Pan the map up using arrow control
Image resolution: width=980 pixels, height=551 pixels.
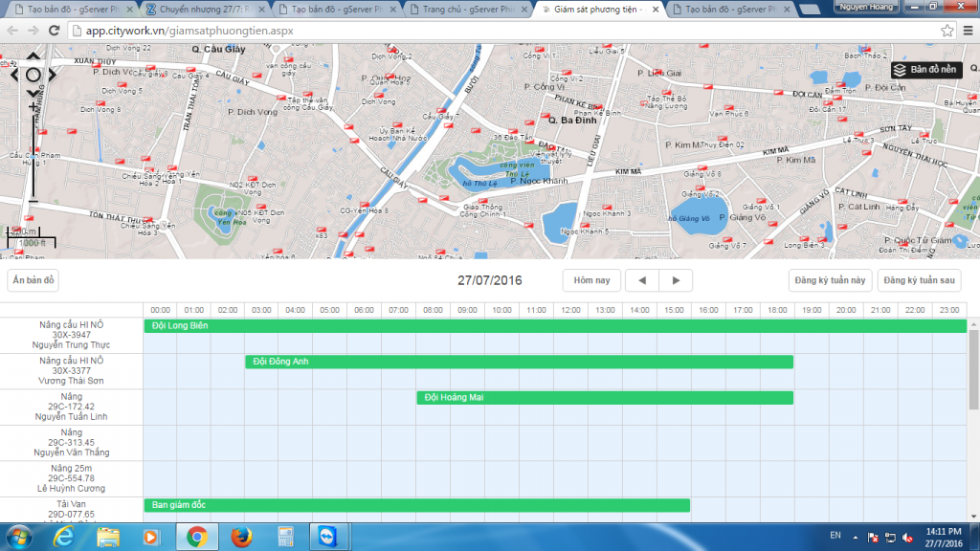(33, 56)
